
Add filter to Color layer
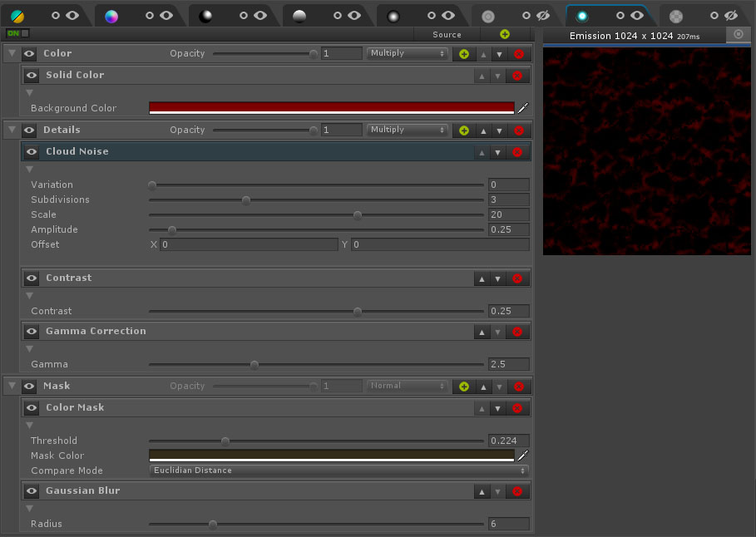click(464, 53)
